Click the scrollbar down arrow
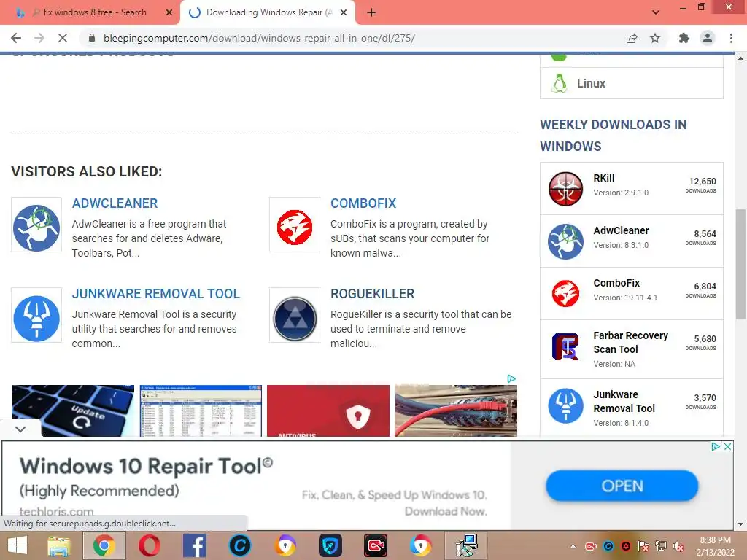Screen dimensions: 747x560 coord(740,524)
